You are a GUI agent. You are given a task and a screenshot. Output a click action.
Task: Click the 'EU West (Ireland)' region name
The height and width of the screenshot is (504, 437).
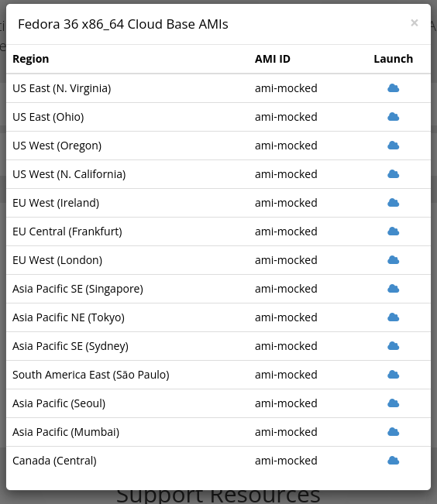tap(56, 203)
